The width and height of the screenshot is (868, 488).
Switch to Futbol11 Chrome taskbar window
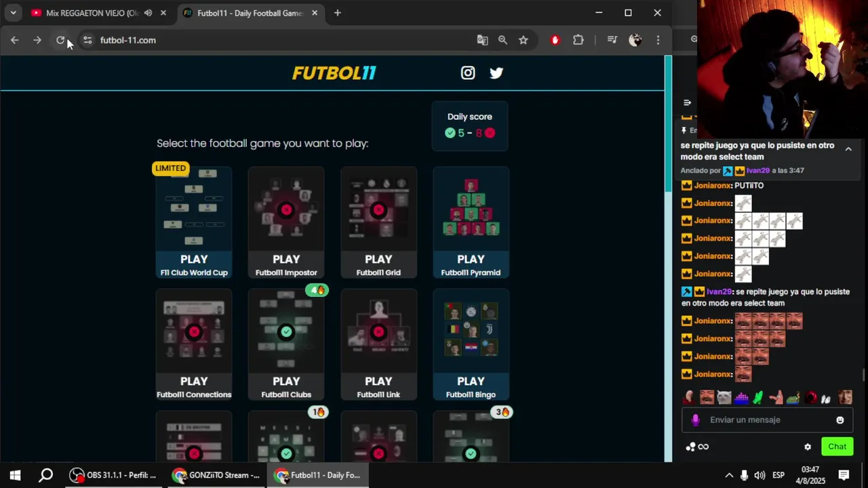click(x=317, y=475)
